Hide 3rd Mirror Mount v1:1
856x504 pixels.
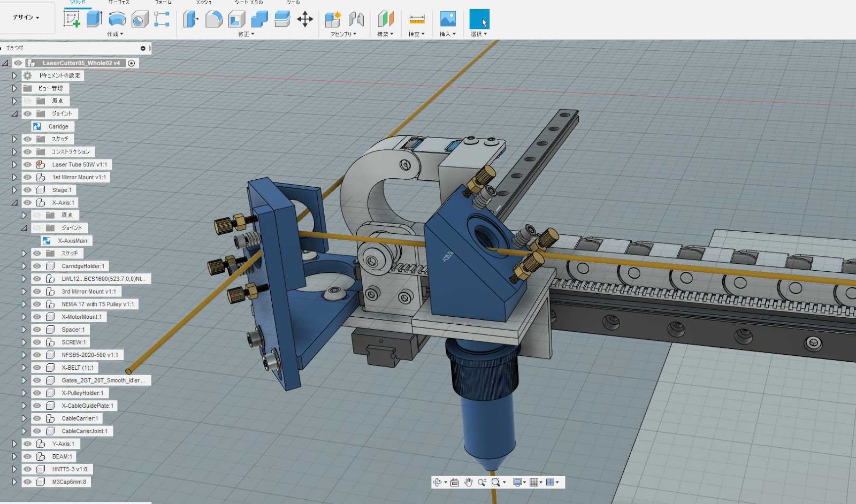(37, 291)
